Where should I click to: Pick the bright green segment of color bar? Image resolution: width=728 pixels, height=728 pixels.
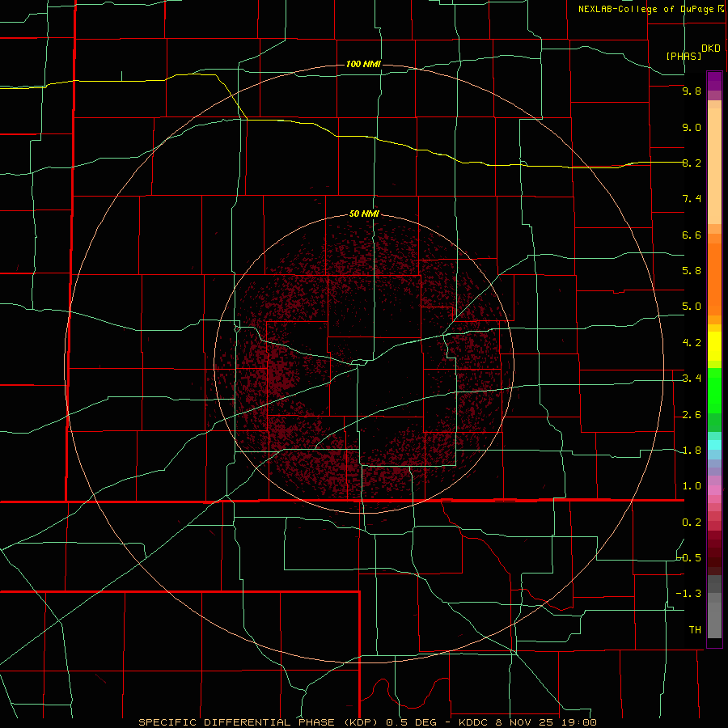(x=714, y=390)
